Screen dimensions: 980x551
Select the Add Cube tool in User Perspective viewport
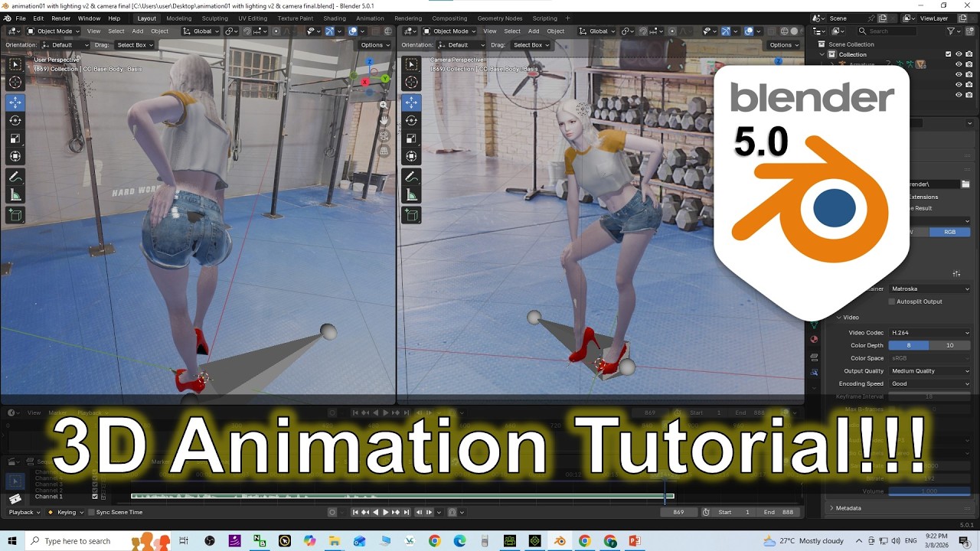(15, 216)
